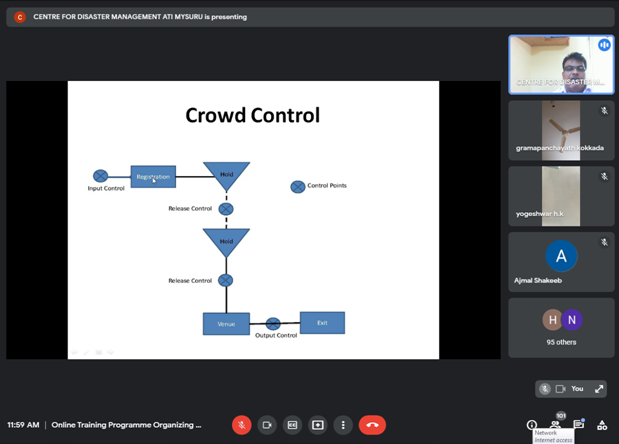619x444 pixels.
Task: Click the upper Hold triangle
Action: tap(226, 174)
